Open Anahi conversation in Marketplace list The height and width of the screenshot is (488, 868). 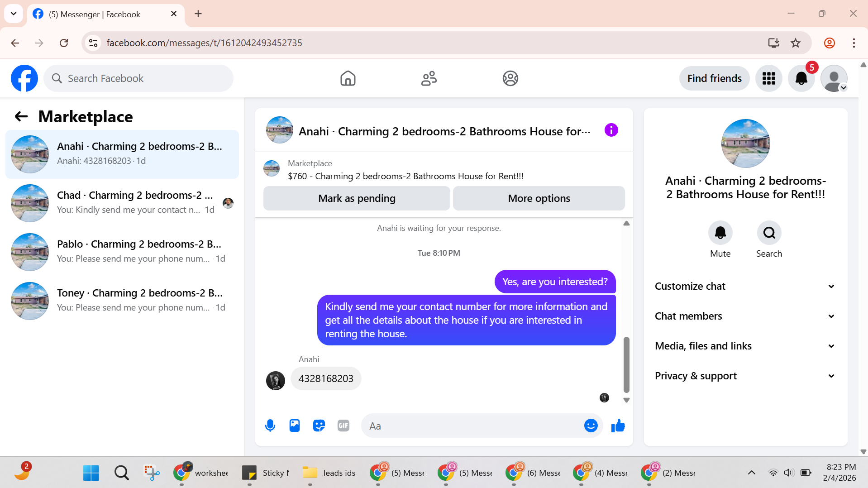coord(122,154)
